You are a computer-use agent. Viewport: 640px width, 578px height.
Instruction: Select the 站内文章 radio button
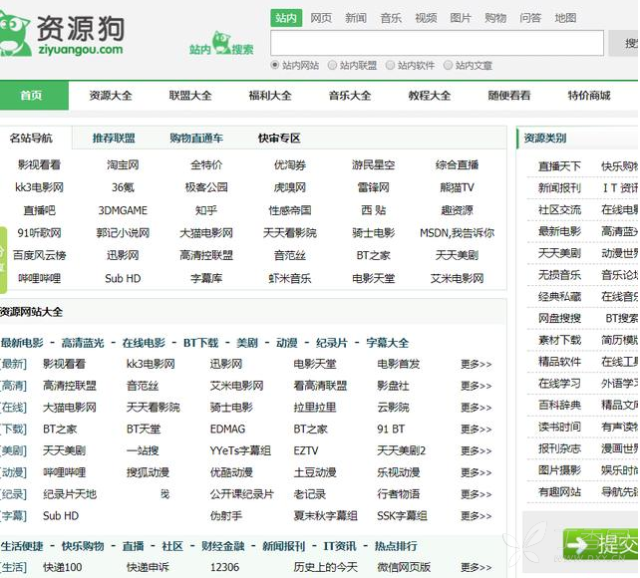448,65
